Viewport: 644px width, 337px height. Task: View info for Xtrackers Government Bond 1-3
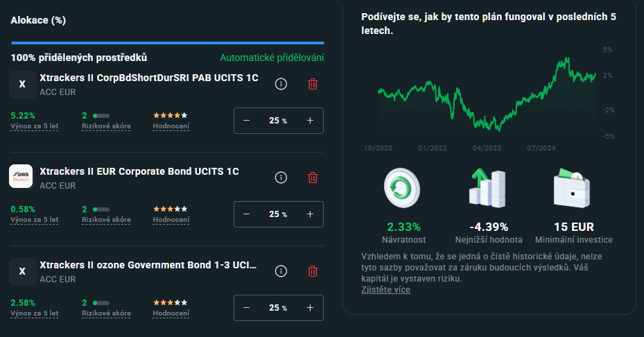(281, 271)
